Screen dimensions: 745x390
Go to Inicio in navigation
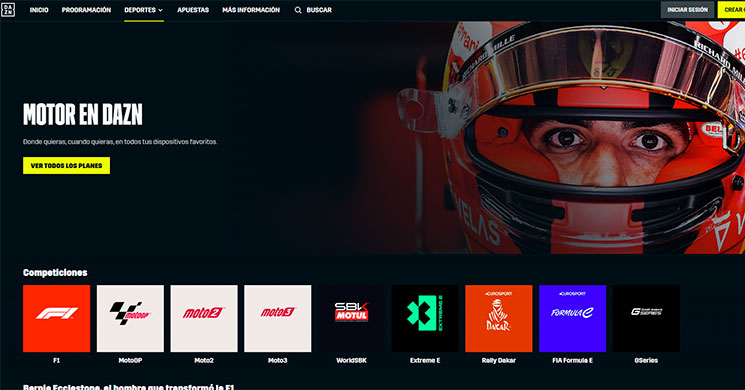coord(39,10)
